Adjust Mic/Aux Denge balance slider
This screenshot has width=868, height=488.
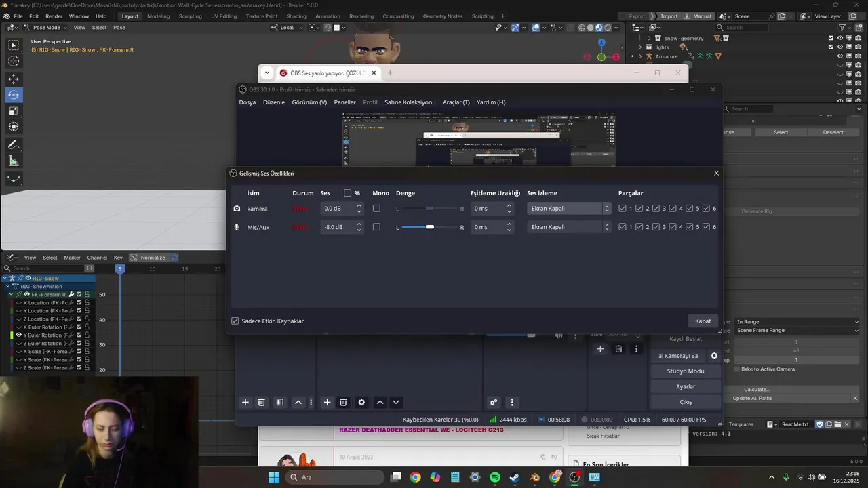pyautogui.click(x=429, y=227)
